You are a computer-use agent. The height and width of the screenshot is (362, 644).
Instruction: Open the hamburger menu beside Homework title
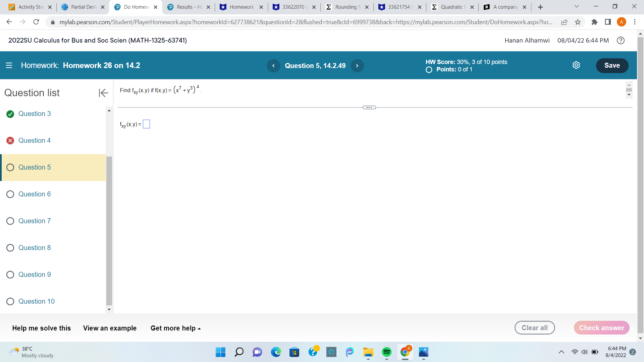point(9,65)
